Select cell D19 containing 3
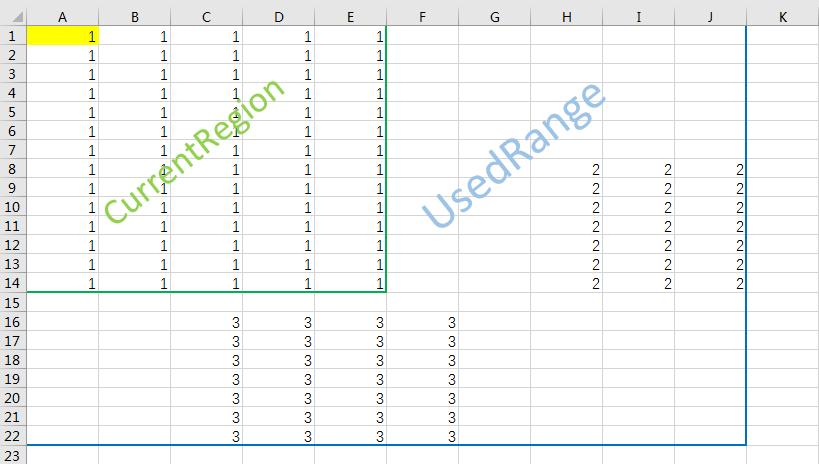This screenshot has width=819, height=464. [278, 379]
